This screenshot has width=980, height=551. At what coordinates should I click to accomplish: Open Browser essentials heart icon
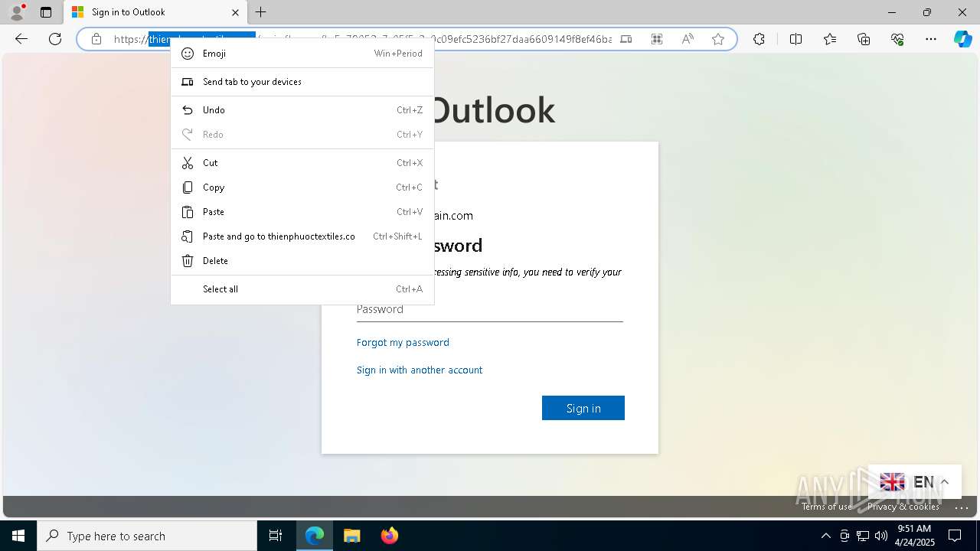pos(897,39)
